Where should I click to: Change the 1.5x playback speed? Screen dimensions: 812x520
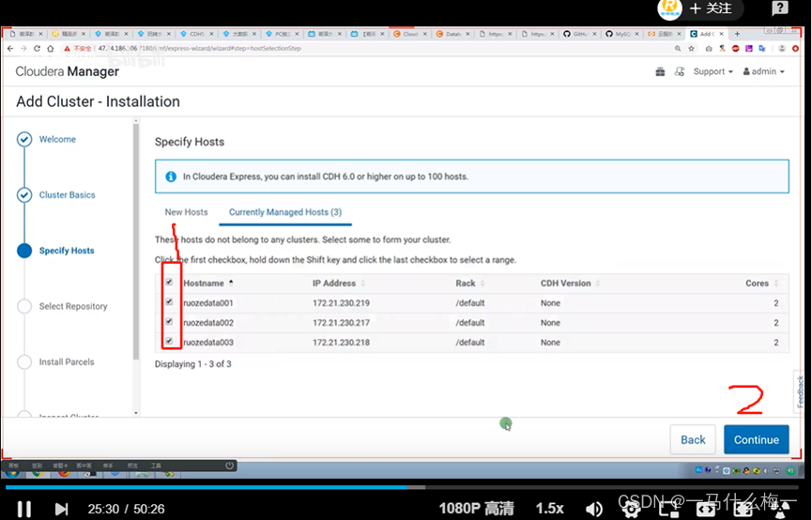[x=549, y=509]
